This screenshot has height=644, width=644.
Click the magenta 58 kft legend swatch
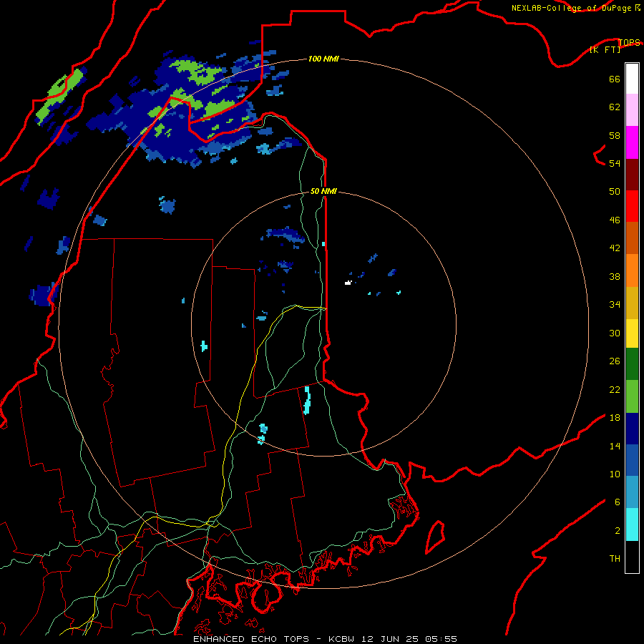(x=632, y=142)
